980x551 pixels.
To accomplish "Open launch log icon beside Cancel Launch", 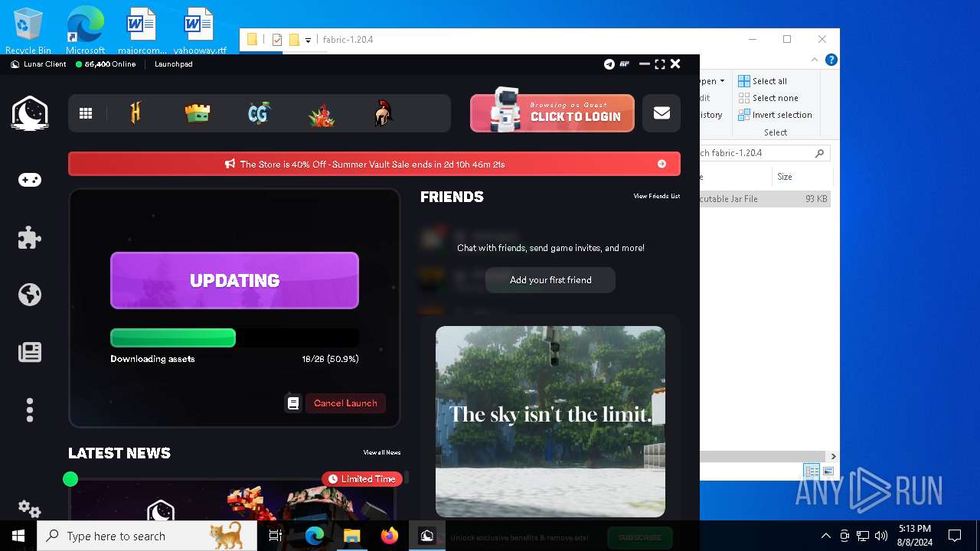I will (x=293, y=403).
